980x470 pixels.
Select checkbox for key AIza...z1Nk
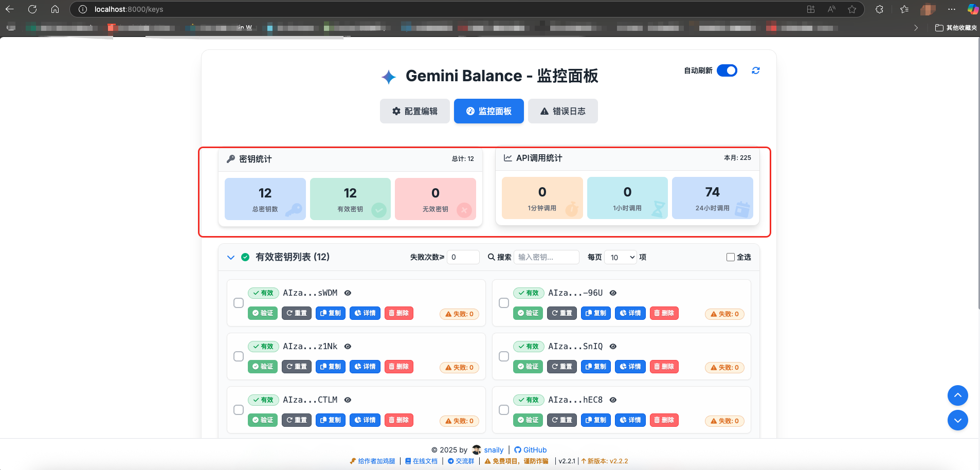tap(239, 356)
